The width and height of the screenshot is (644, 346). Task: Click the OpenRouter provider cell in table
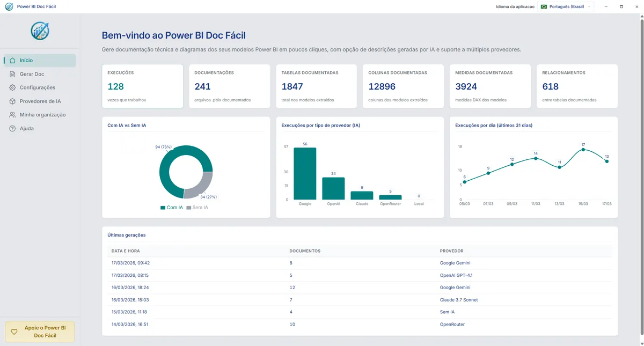(452, 325)
